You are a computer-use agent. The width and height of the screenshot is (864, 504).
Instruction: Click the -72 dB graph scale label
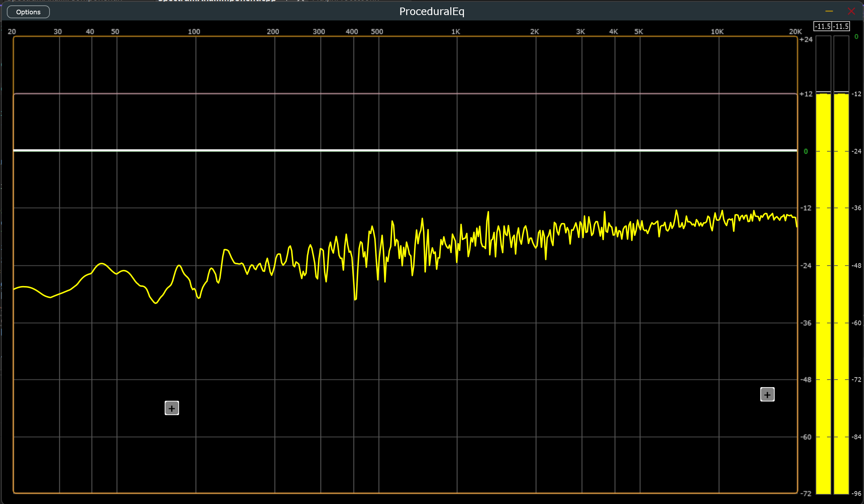pyautogui.click(x=806, y=494)
